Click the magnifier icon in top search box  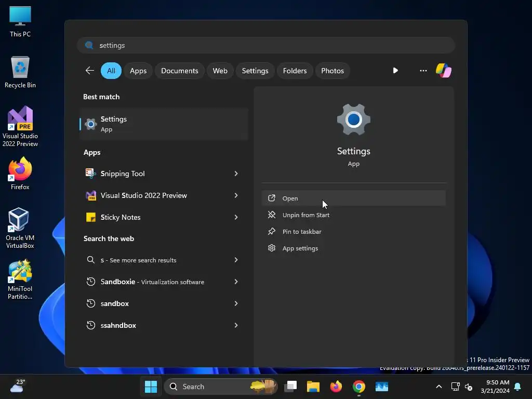coord(89,45)
